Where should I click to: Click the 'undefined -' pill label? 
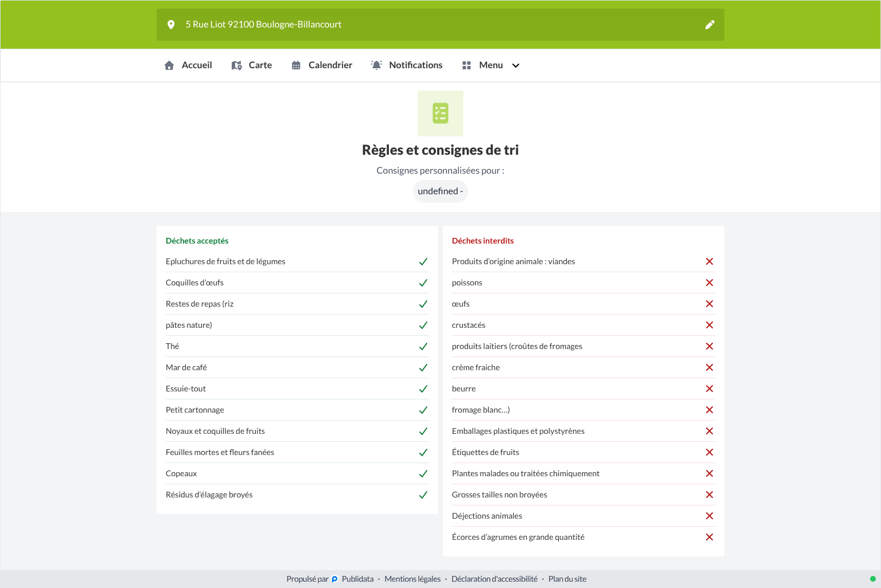pos(440,191)
